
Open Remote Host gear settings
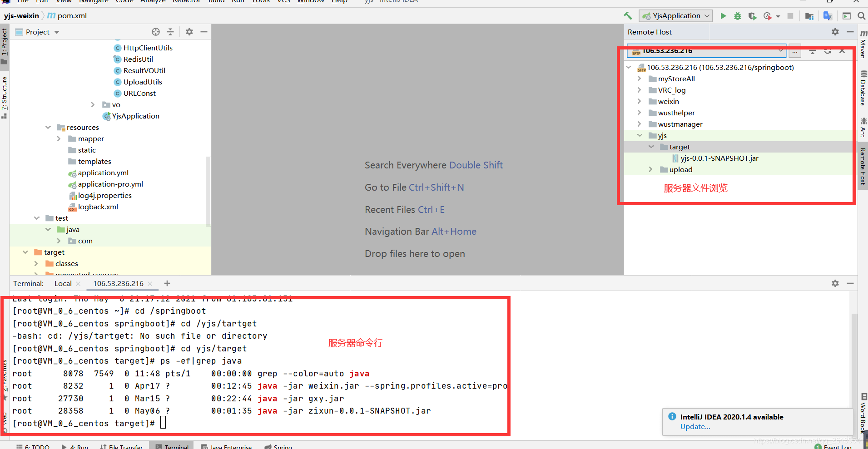835,32
